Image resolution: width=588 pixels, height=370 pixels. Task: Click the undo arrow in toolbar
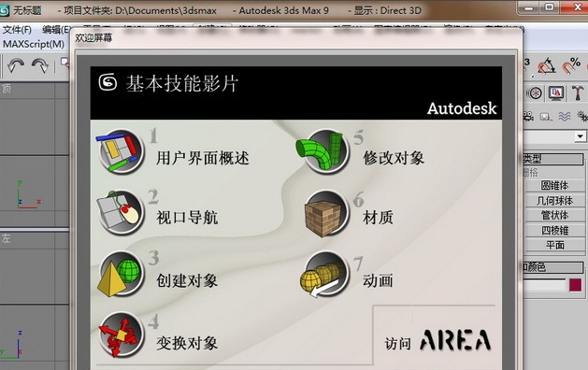(16, 65)
